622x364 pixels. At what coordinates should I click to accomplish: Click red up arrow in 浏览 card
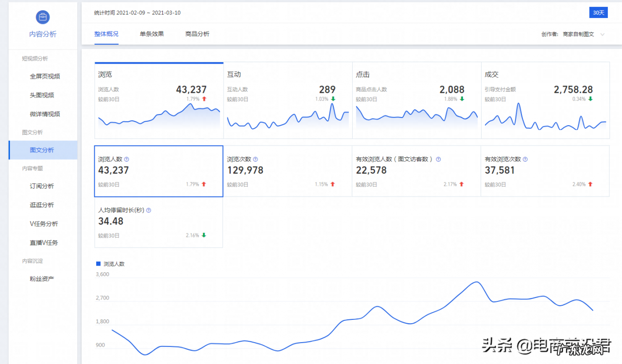click(x=204, y=99)
